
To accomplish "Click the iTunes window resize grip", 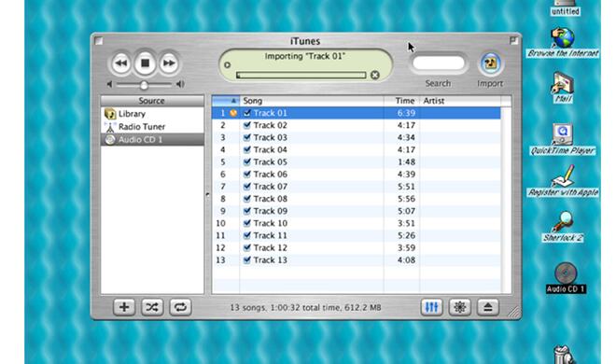I will point(513,312).
